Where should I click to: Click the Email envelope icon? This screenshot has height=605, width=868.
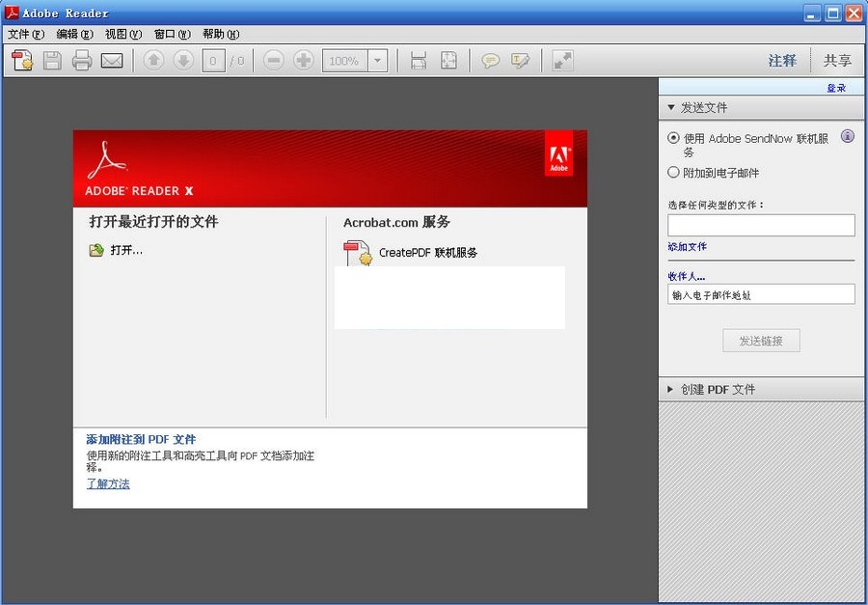tap(112, 61)
